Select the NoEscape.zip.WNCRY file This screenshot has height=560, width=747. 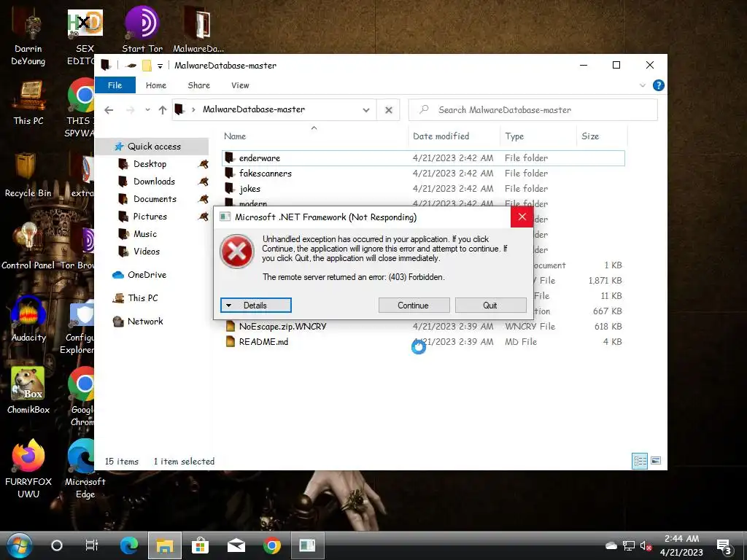(423, 326)
